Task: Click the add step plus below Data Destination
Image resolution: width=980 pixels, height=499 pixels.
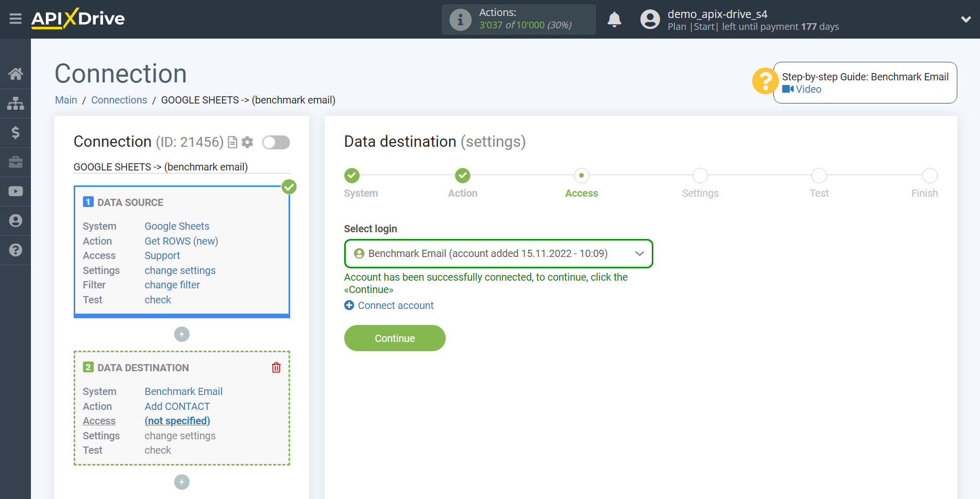Action: pyautogui.click(x=182, y=482)
